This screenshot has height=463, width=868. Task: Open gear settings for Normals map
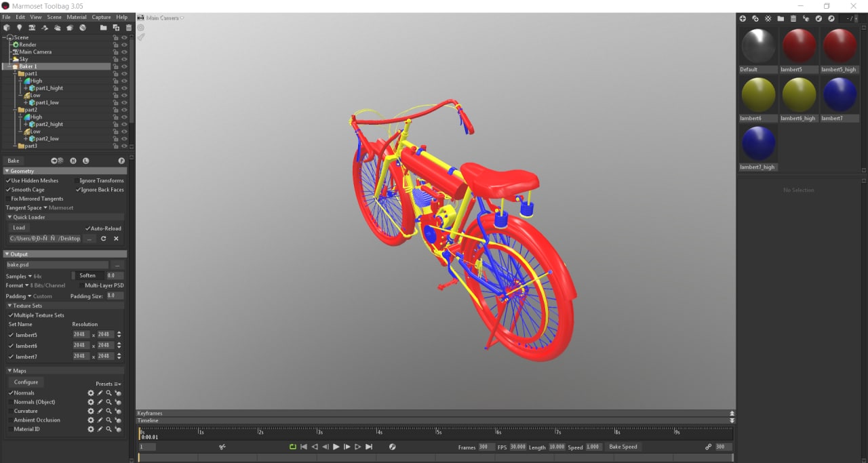pyautogui.click(x=91, y=393)
